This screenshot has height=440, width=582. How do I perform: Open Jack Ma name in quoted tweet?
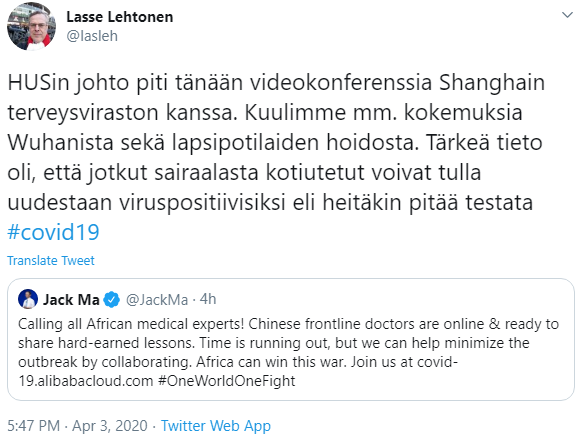pyautogui.click(x=71, y=300)
